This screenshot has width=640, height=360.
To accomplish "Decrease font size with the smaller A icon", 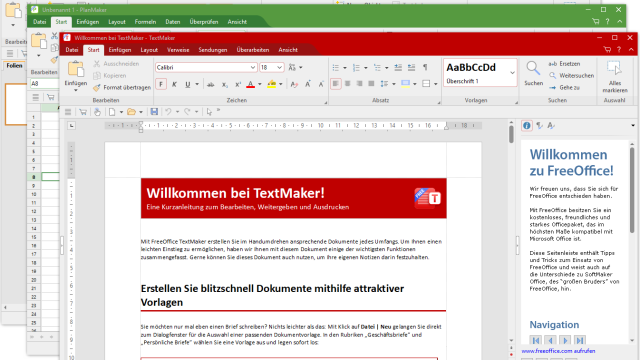I will tap(321, 84).
